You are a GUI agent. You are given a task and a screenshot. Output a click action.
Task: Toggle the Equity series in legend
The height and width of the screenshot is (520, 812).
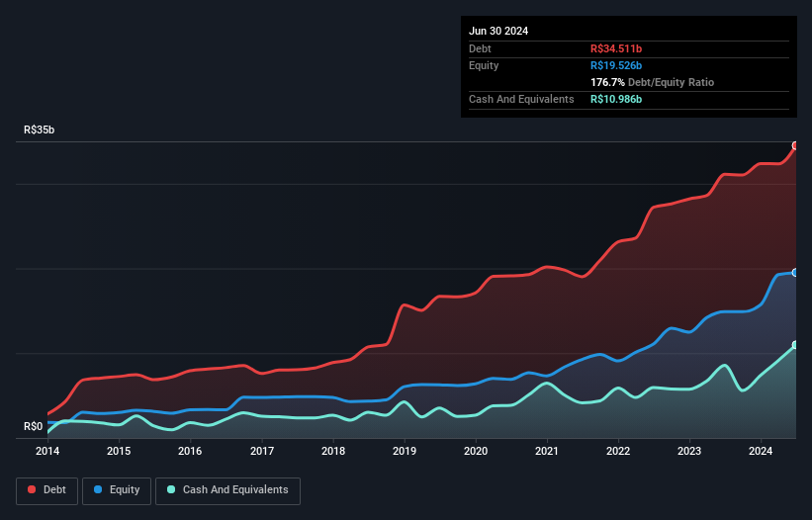click(117, 490)
